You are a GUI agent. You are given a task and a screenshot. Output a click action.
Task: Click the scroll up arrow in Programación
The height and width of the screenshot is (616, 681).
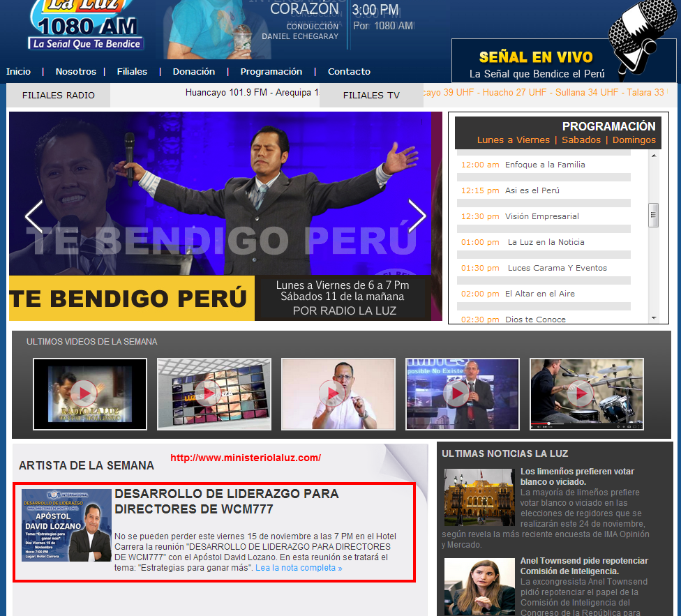coord(654,156)
